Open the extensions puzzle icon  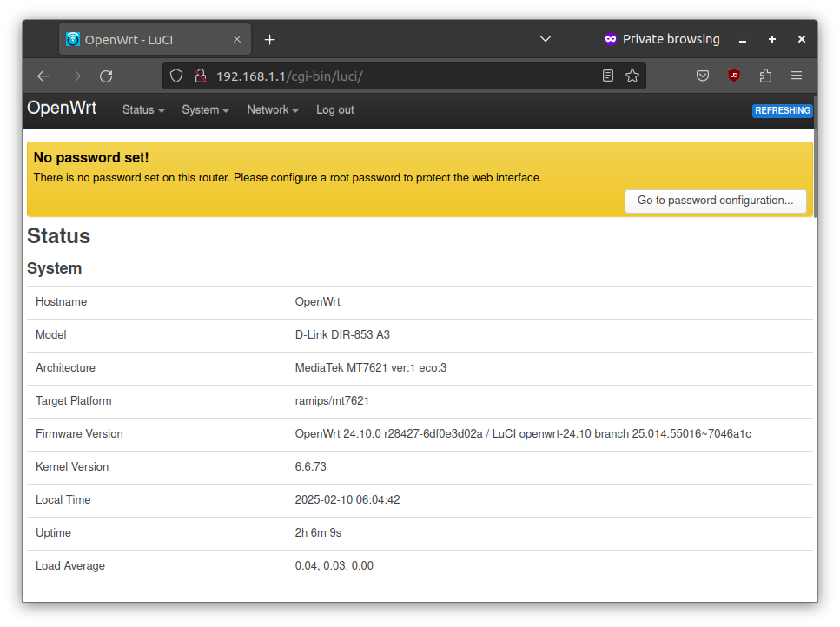(x=765, y=76)
